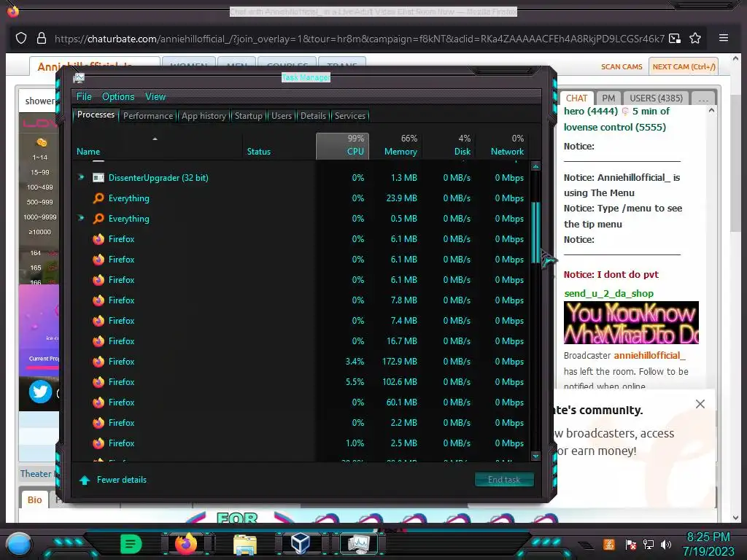
Task: Click the Firefox icon using 102.6 MB
Action: coord(98,382)
